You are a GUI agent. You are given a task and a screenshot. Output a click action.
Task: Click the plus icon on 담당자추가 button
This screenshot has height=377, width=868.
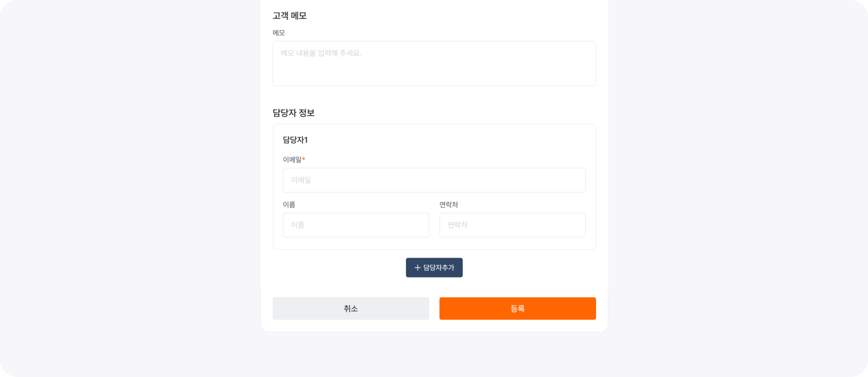(x=418, y=268)
